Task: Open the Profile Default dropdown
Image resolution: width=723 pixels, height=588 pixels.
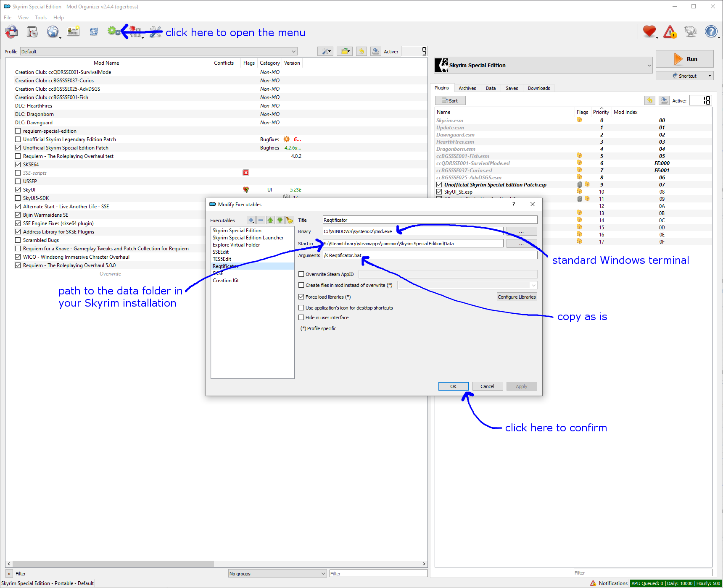Action: (x=159, y=51)
